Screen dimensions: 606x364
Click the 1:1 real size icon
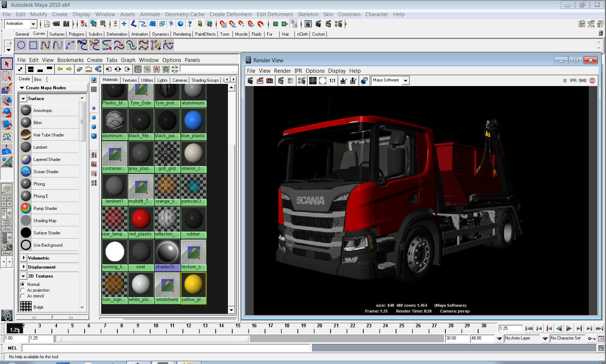pos(332,81)
